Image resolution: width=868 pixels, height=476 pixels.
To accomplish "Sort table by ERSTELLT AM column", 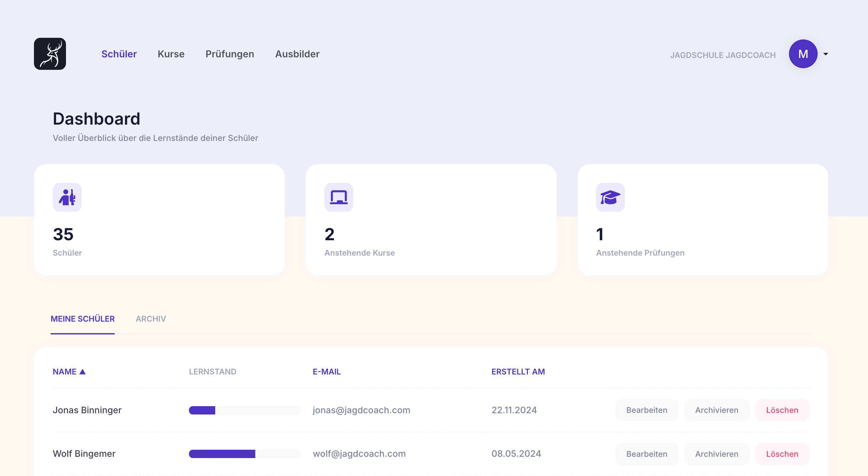I will [518, 372].
